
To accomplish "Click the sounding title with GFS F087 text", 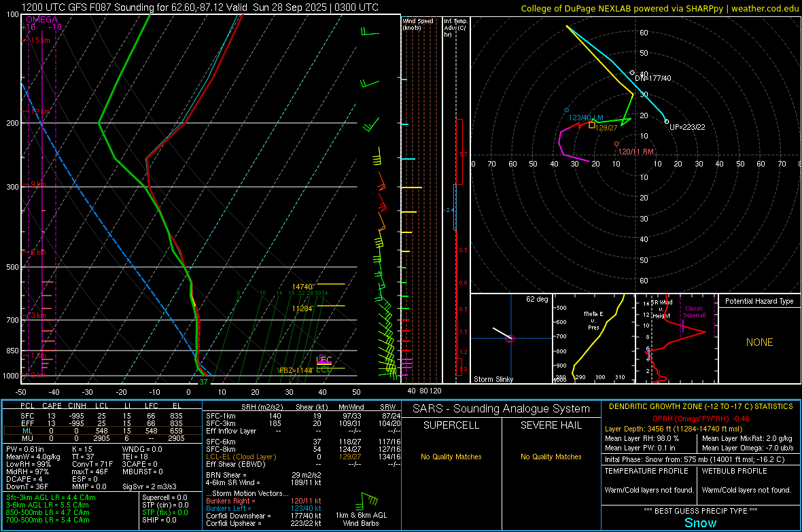I will pyautogui.click(x=200, y=7).
